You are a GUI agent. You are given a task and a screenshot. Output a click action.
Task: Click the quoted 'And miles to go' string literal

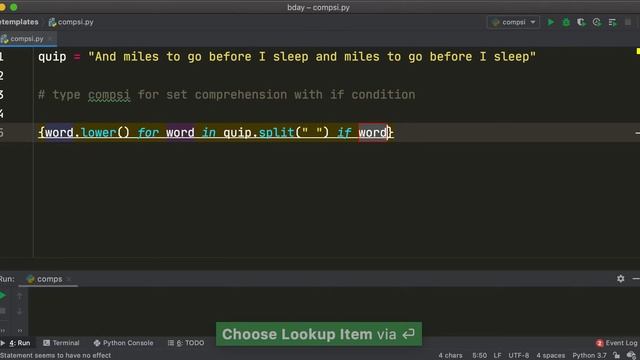312,57
